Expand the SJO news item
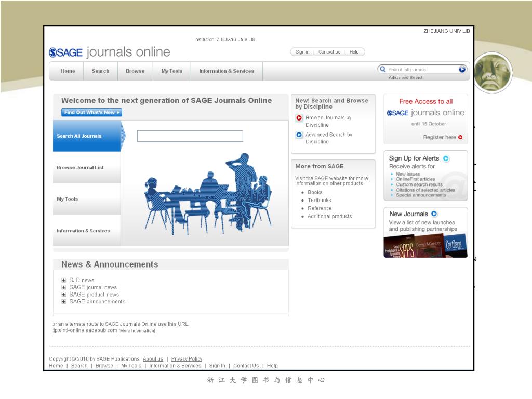Viewport: 532px width, 399px height. click(x=63, y=280)
